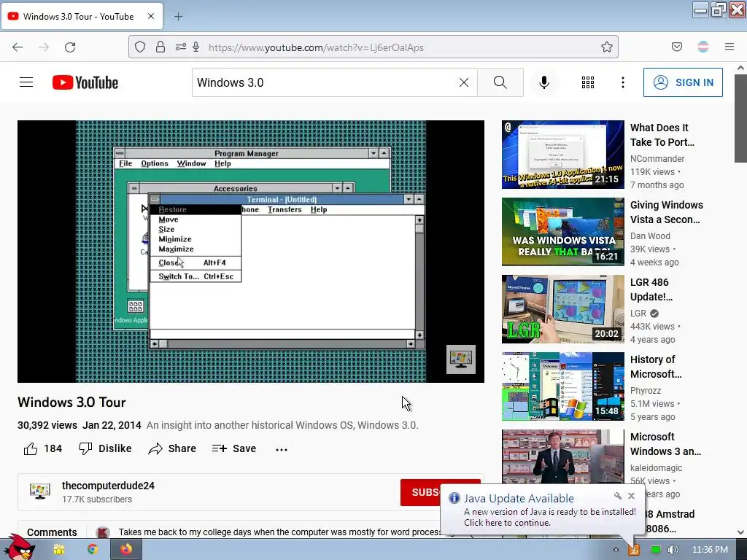
Task: Expand the Comments section header
Action: tap(52, 532)
